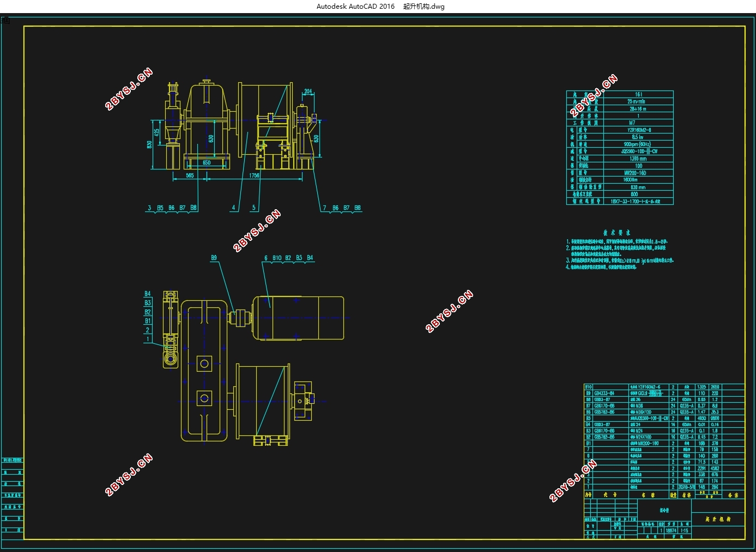
Task: Select the 4582 total weight cell
Action: tap(715, 468)
